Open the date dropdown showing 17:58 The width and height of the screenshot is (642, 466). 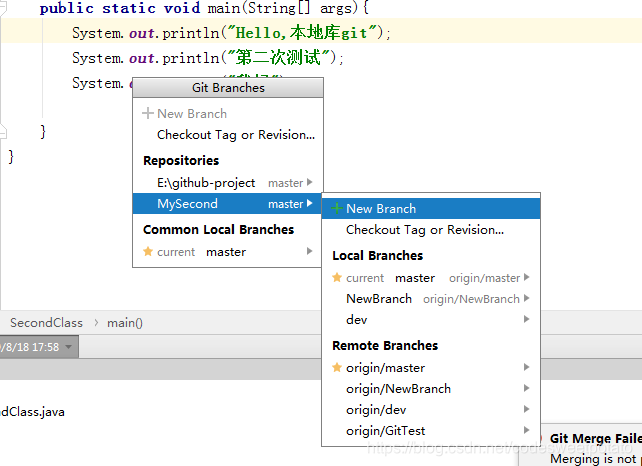[x=37, y=347]
